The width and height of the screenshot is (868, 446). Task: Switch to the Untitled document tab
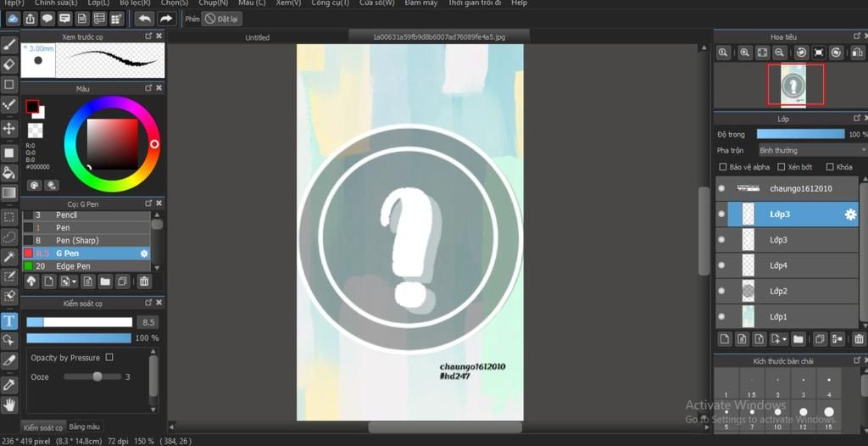pyautogui.click(x=258, y=37)
